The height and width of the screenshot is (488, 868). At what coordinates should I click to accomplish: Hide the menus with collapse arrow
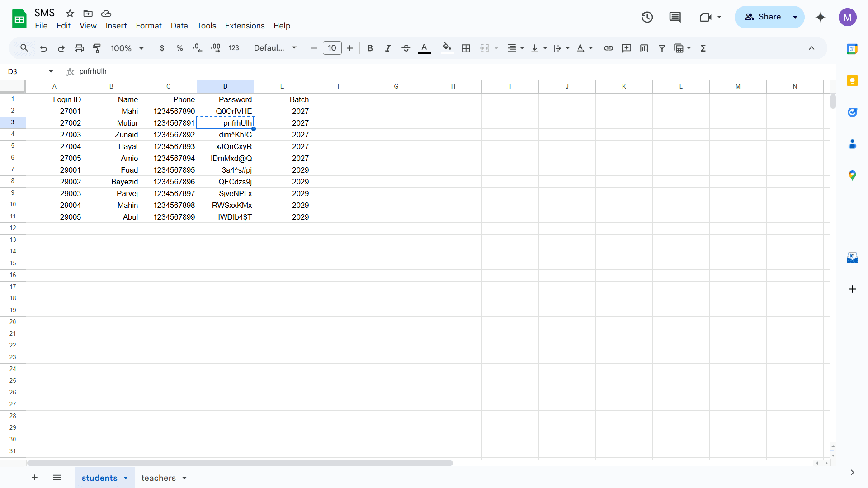[811, 48]
